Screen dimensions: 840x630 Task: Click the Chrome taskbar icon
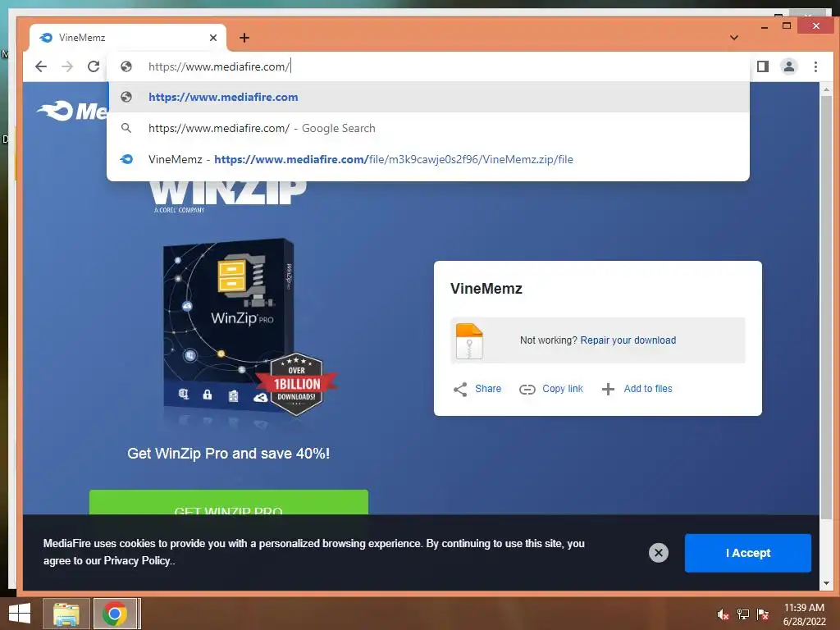coord(115,614)
